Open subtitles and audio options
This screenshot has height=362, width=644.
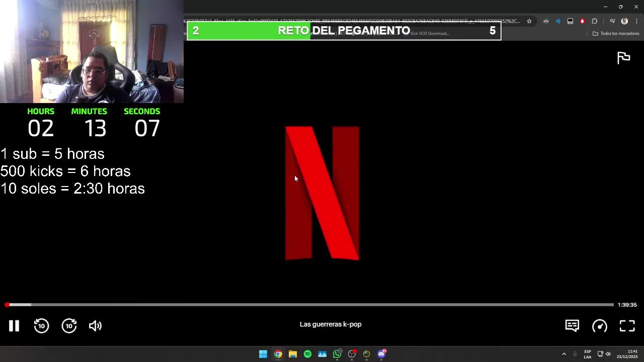click(x=572, y=326)
